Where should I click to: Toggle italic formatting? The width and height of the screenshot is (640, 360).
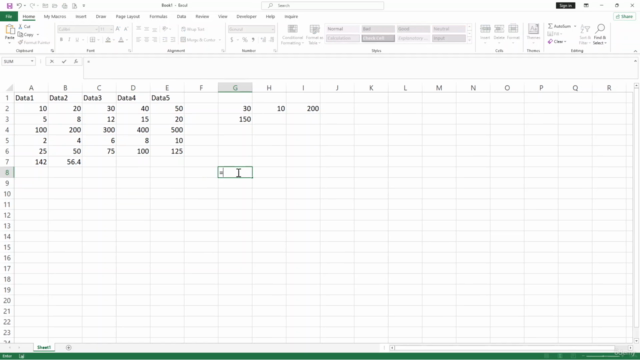[x=69, y=40]
